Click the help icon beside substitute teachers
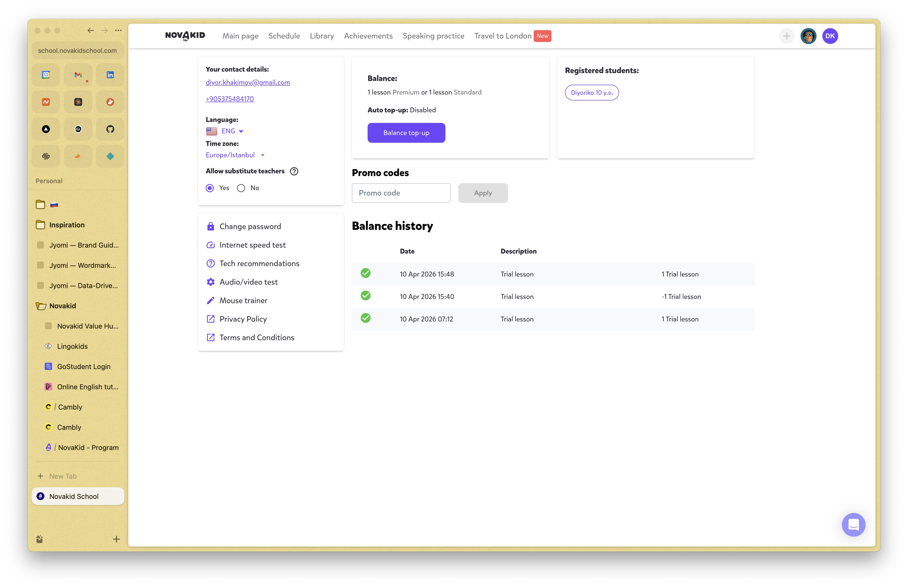 click(x=294, y=171)
